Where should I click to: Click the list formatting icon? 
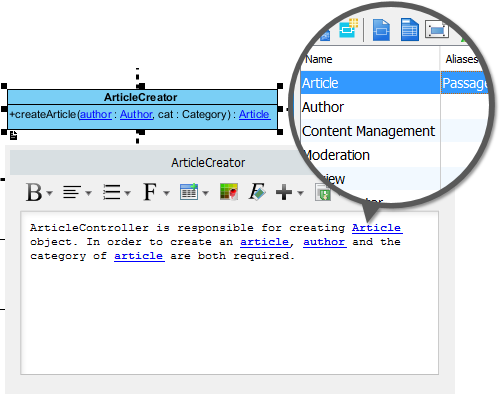click(x=111, y=192)
